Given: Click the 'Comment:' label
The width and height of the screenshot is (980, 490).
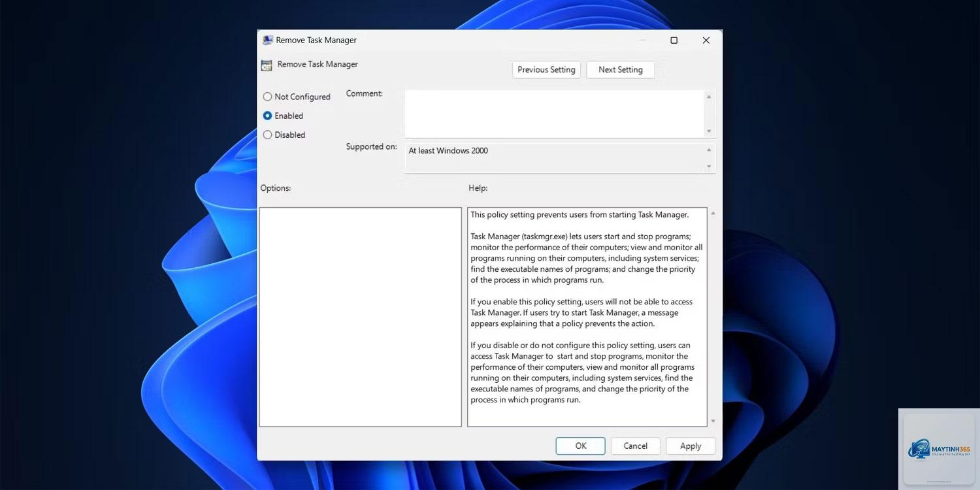Looking at the screenshot, I should pyautogui.click(x=365, y=94).
